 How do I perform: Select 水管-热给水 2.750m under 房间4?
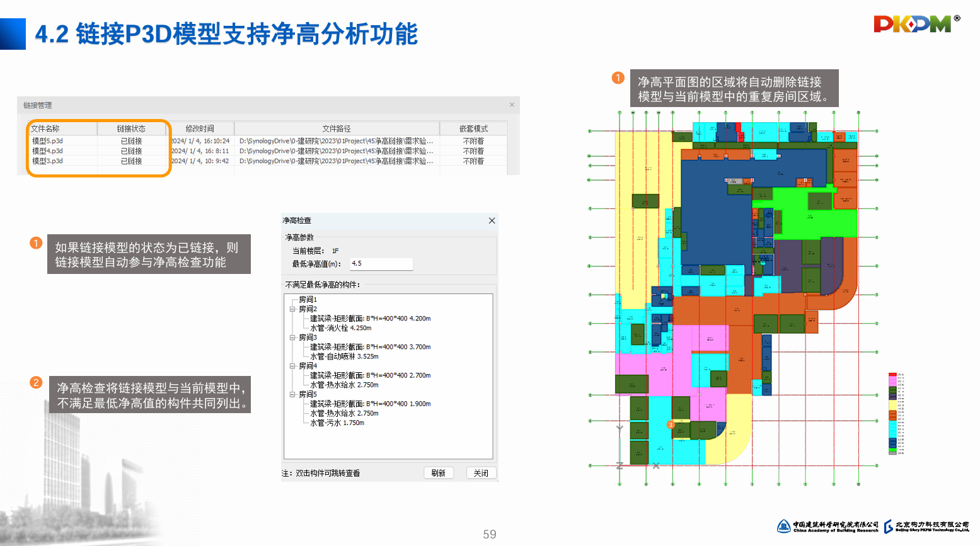(344, 385)
